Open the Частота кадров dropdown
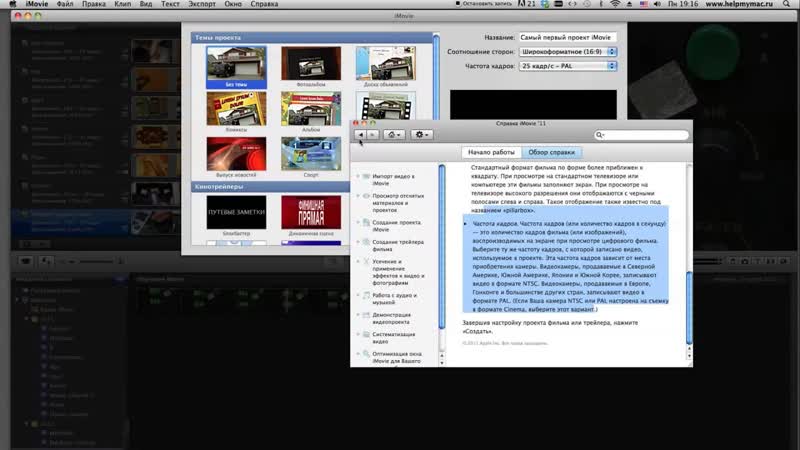This screenshot has width=800, height=450. pos(567,66)
